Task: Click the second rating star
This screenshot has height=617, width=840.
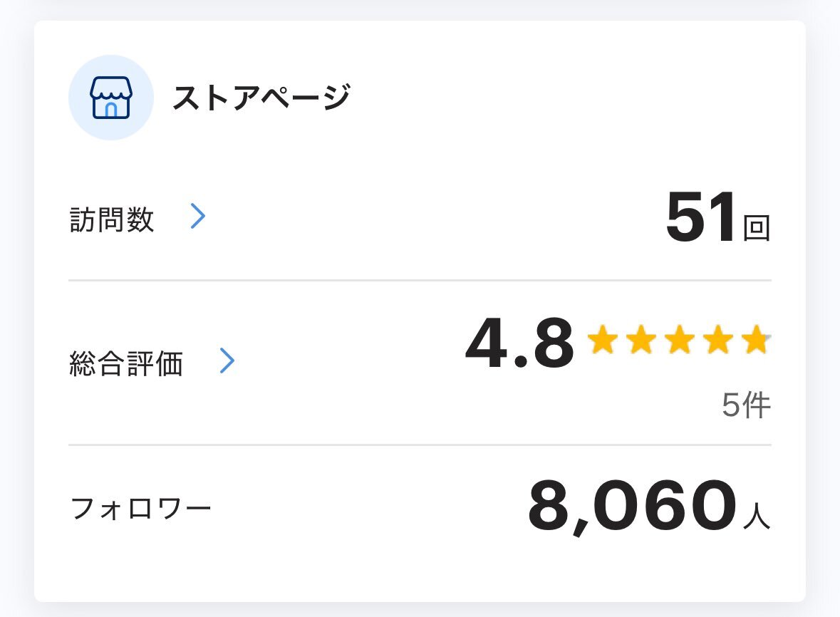Action: coord(641,341)
